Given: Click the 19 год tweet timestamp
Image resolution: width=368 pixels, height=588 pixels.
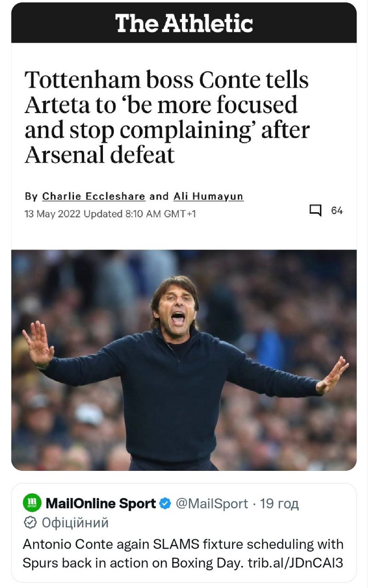Looking at the screenshot, I should click(279, 503).
